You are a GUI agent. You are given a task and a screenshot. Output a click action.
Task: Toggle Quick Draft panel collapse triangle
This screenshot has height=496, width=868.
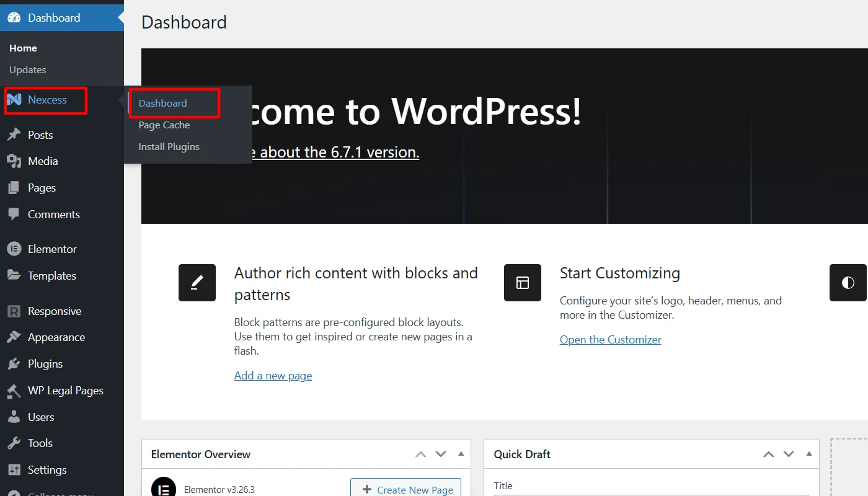point(809,454)
